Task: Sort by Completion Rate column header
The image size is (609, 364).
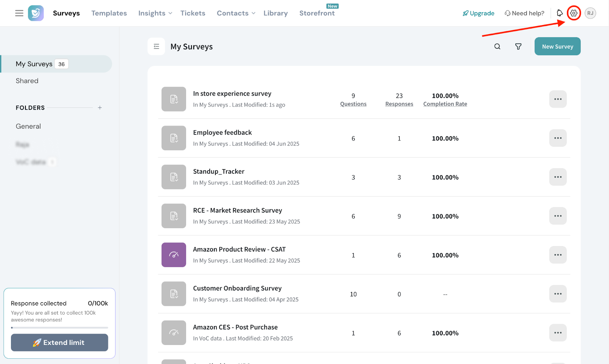Action: [x=445, y=104]
